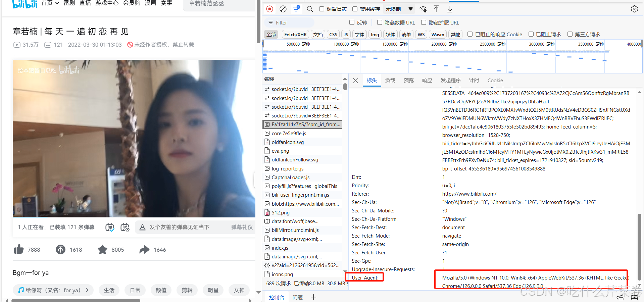Screen dimensions: 644x302
Task: Switch to 负载 tab
Action: click(390, 81)
